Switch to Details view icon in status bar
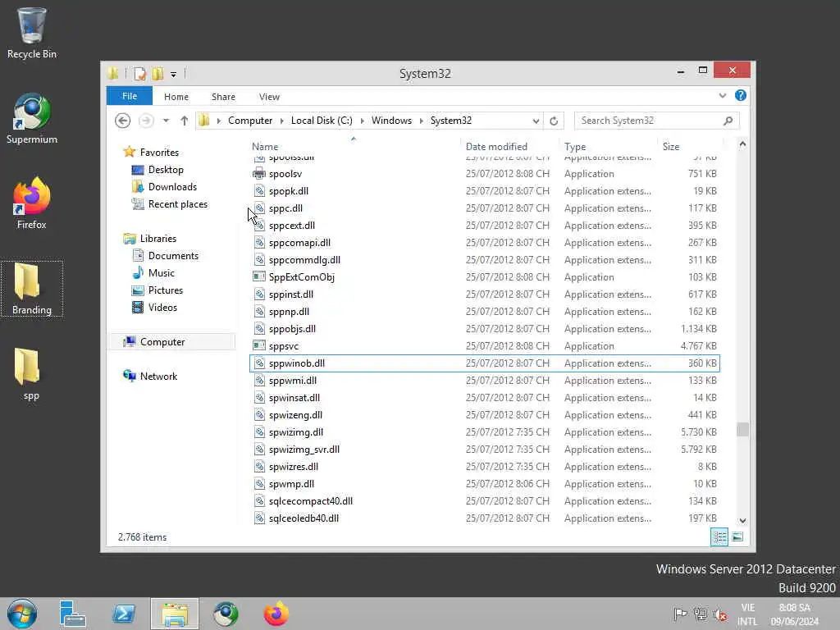Viewport: 840px width, 630px height. (x=719, y=536)
